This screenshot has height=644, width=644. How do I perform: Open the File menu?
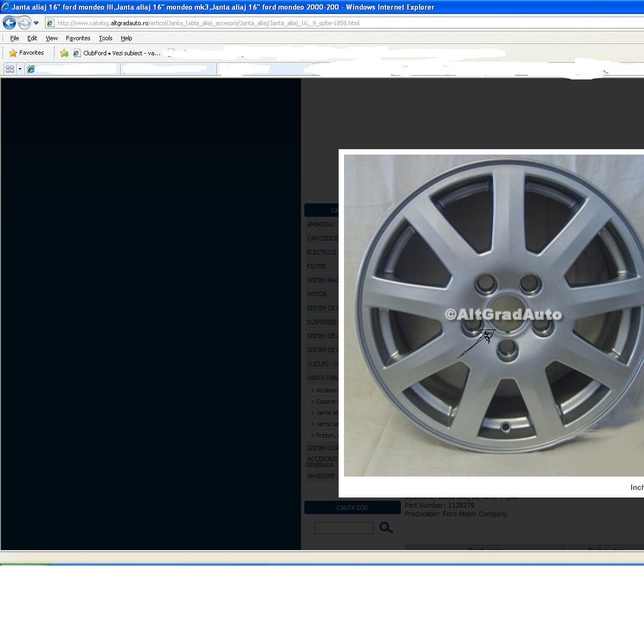click(14, 38)
